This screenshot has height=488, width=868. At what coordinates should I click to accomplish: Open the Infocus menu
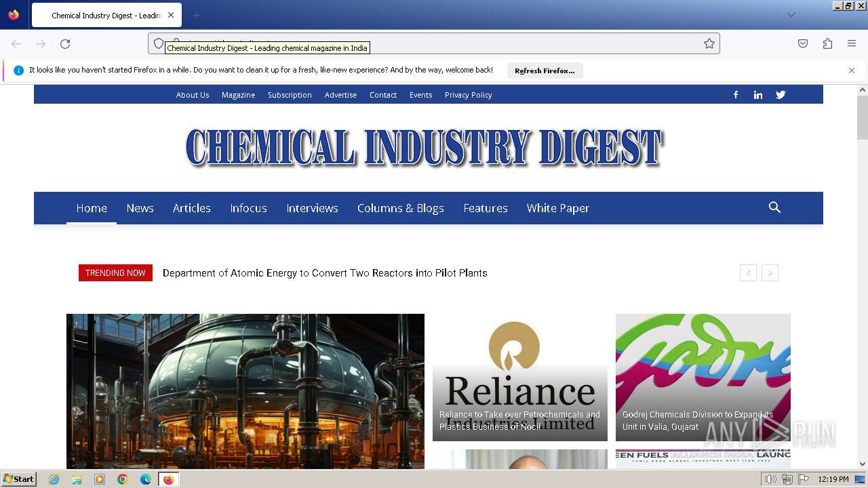(x=248, y=208)
